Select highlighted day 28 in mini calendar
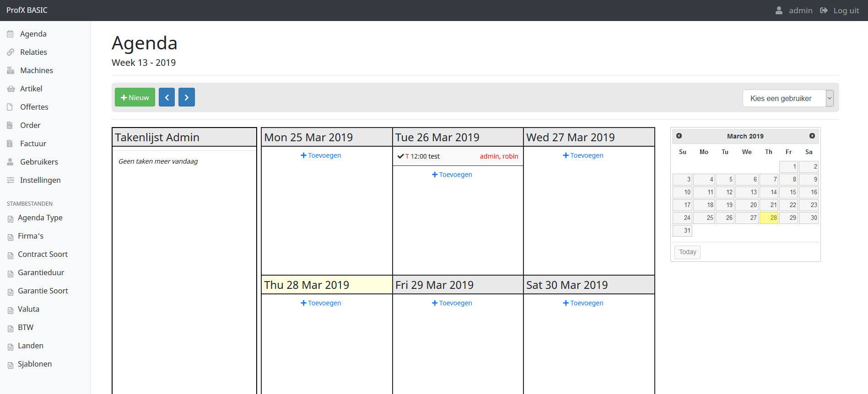Image resolution: width=868 pixels, height=394 pixels. (769, 218)
